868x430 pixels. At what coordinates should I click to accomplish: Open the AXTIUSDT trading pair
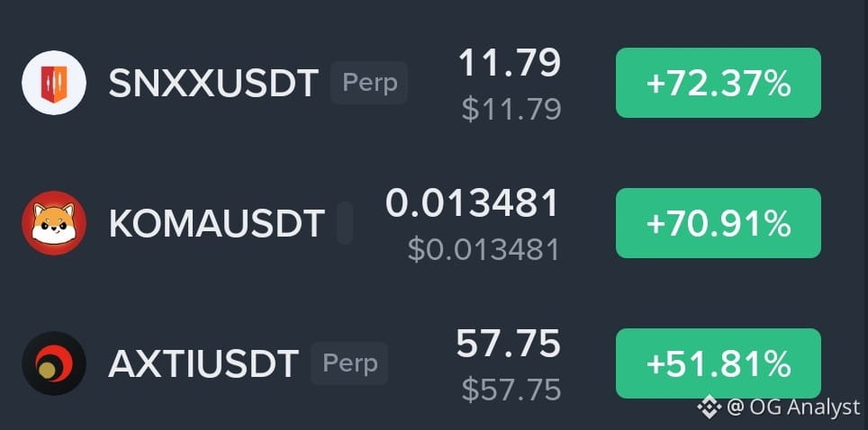[203, 363]
